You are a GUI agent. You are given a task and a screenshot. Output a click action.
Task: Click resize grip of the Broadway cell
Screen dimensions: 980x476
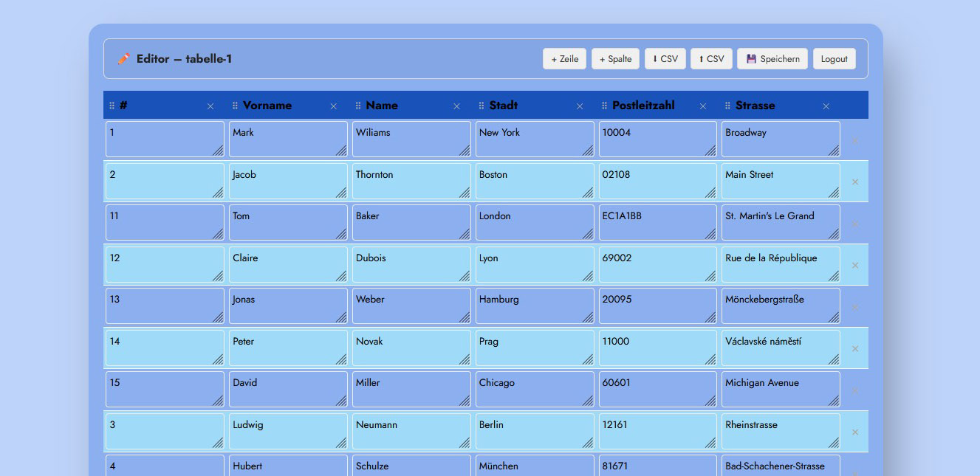pyautogui.click(x=833, y=151)
